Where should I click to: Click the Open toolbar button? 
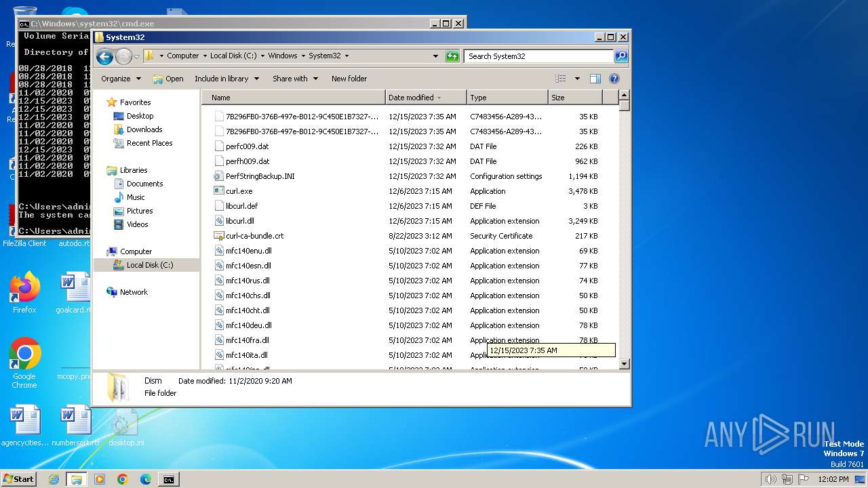coord(168,79)
